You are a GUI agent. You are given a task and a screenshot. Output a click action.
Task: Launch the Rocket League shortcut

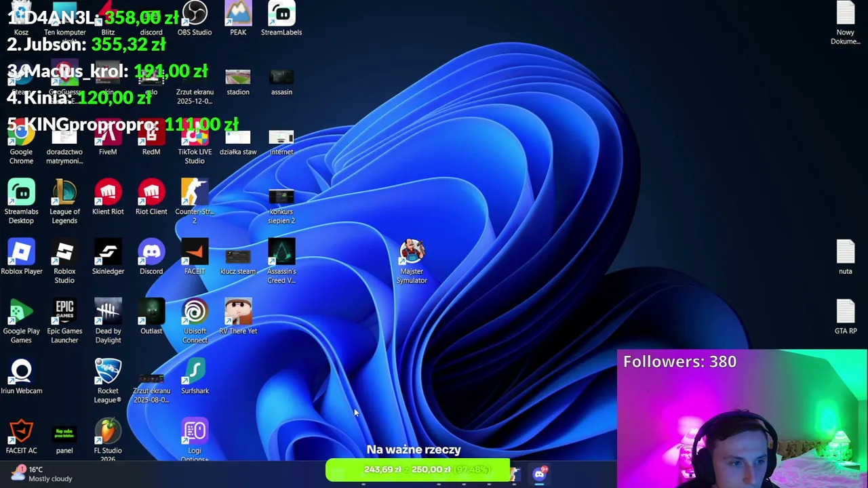click(108, 381)
